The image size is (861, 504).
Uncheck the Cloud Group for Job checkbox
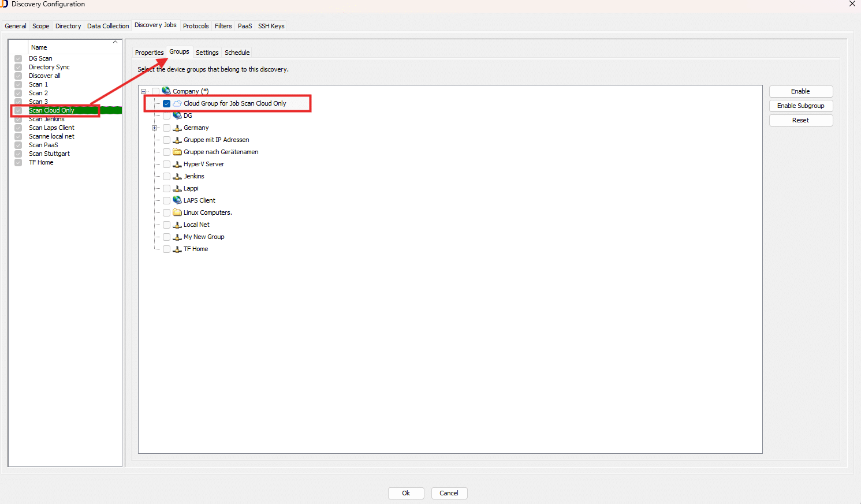166,103
